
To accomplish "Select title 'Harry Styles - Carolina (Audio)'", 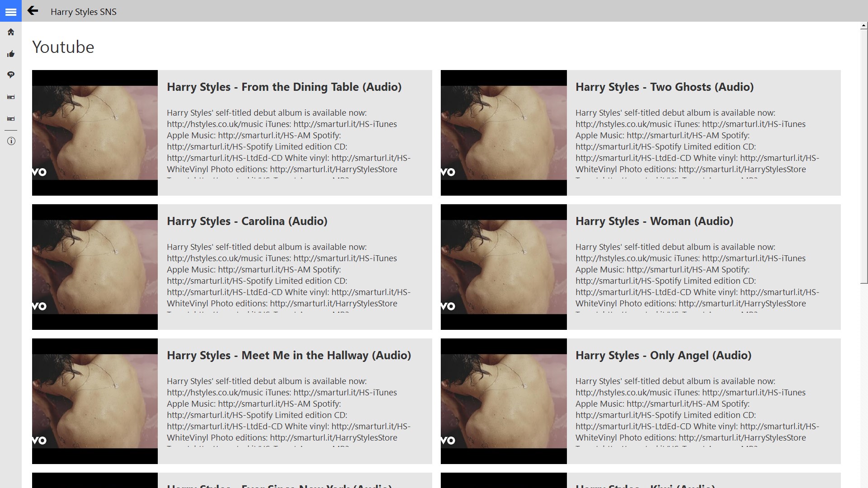I will pos(247,221).
